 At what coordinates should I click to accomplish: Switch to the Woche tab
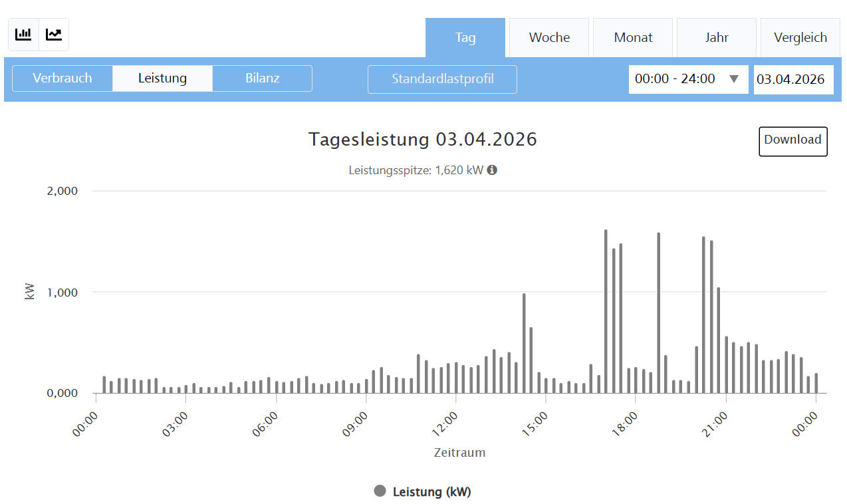(549, 38)
